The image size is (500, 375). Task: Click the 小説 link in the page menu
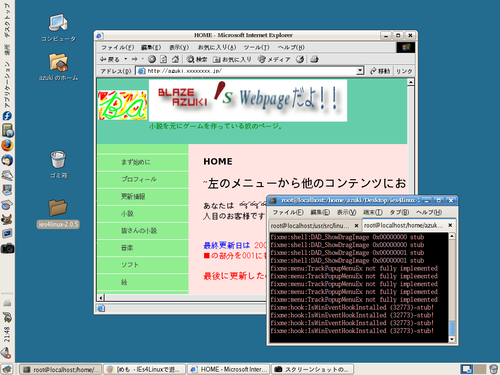pyautogui.click(x=127, y=214)
